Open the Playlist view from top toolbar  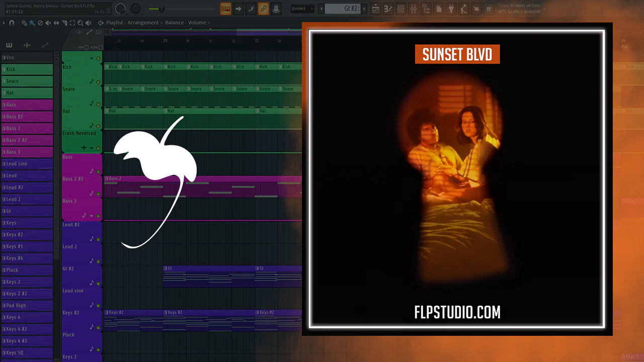(x=376, y=9)
